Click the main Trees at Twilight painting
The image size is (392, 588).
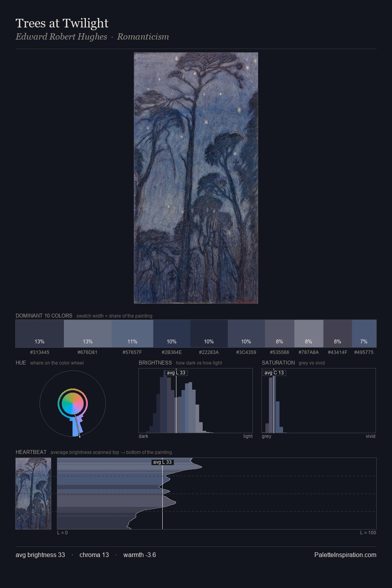196,178
